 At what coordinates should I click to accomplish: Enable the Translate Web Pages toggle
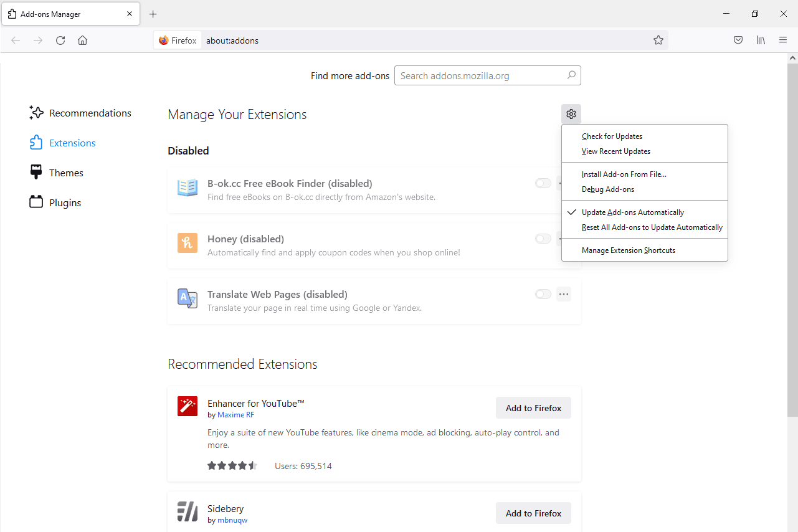coord(543,294)
